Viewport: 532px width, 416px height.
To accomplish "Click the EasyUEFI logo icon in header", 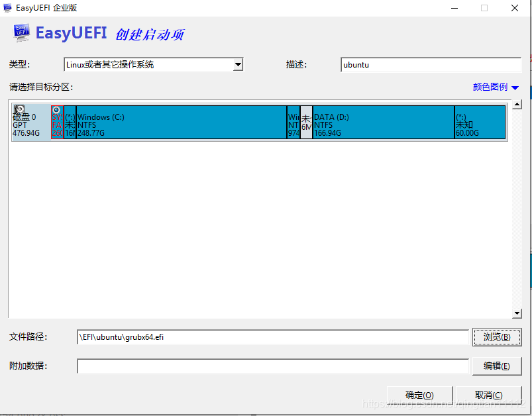I will click(22, 32).
